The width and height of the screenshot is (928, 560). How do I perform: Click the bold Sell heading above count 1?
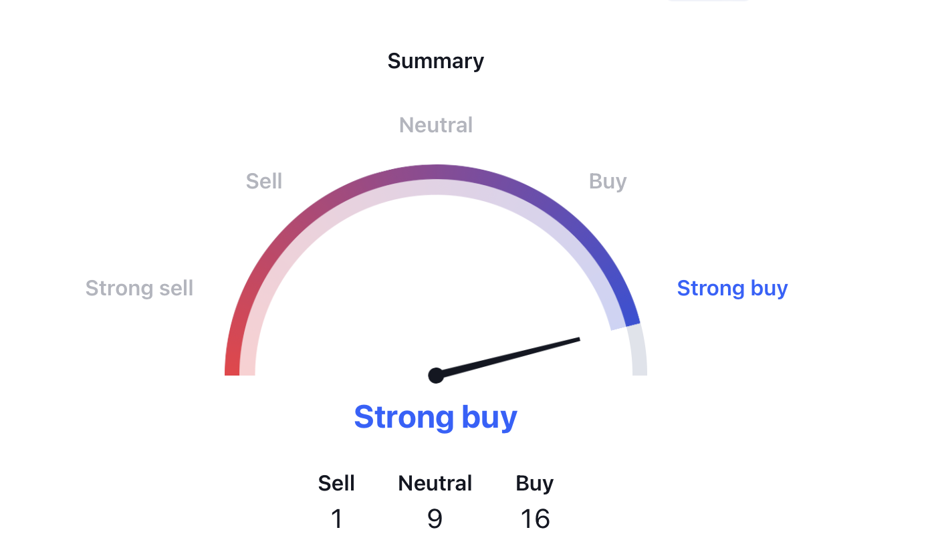[x=336, y=483]
